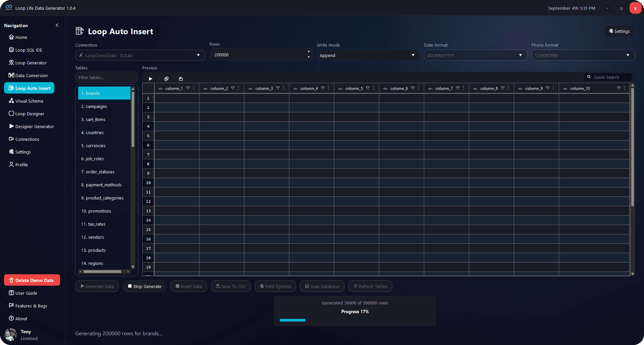
Task: Open Designer Generator page
Action: (31, 126)
